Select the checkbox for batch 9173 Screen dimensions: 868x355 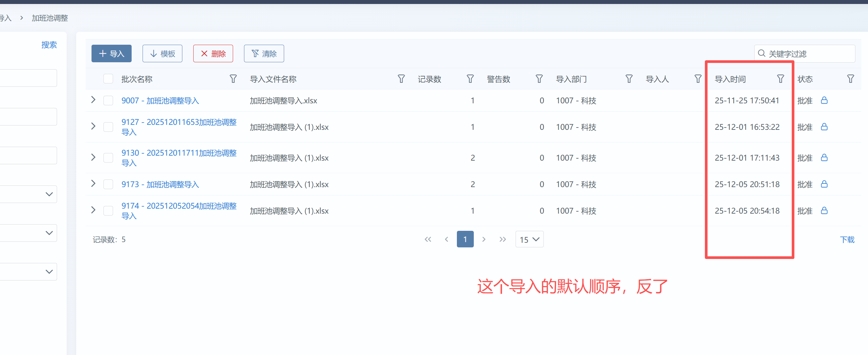(108, 184)
